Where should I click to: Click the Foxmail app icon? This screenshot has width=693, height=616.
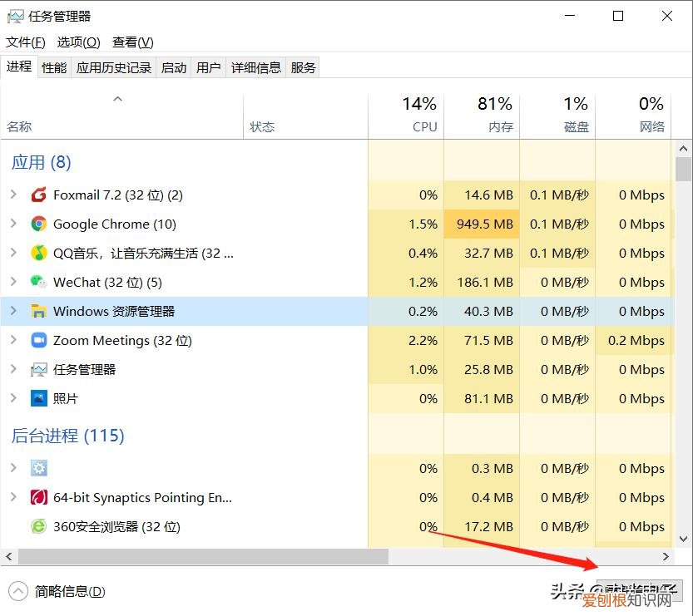[x=38, y=195]
